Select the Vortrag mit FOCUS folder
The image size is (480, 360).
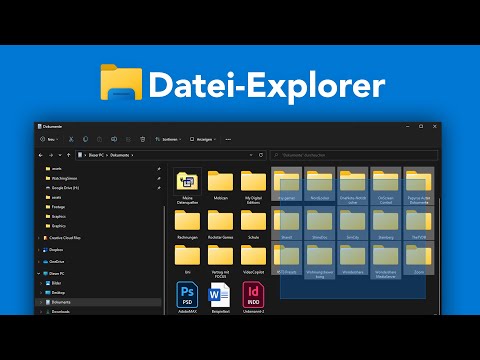[220, 261]
